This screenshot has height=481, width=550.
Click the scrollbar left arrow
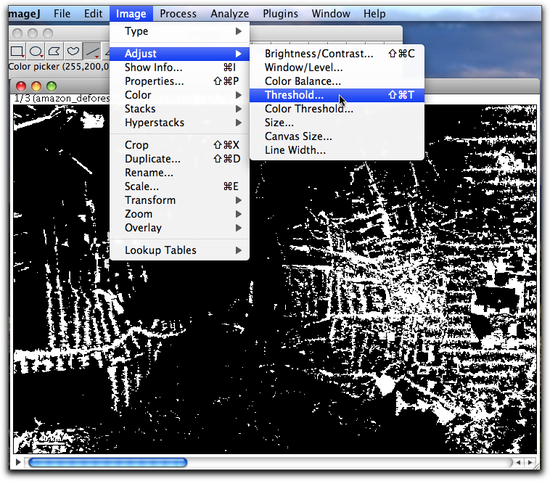(x=518, y=462)
